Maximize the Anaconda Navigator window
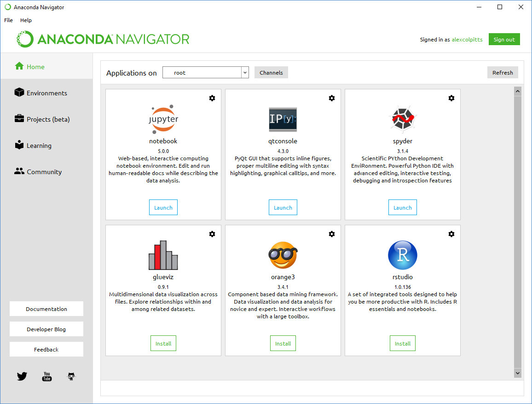The width and height of the screenshot is (532, 404). [499, 7]
